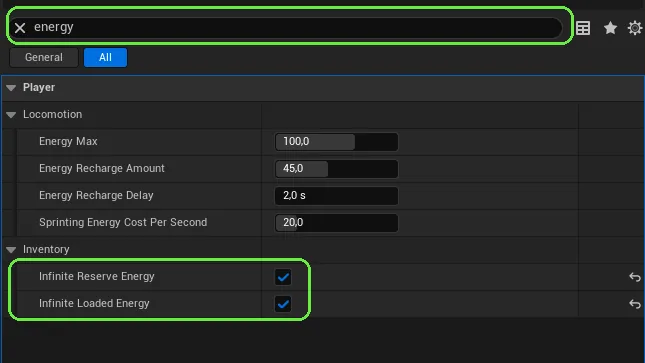The height and width of the screenshot is (363, 645).
Task: Select the Energy Recharge Amount label
Action: (x=102, y=168)
